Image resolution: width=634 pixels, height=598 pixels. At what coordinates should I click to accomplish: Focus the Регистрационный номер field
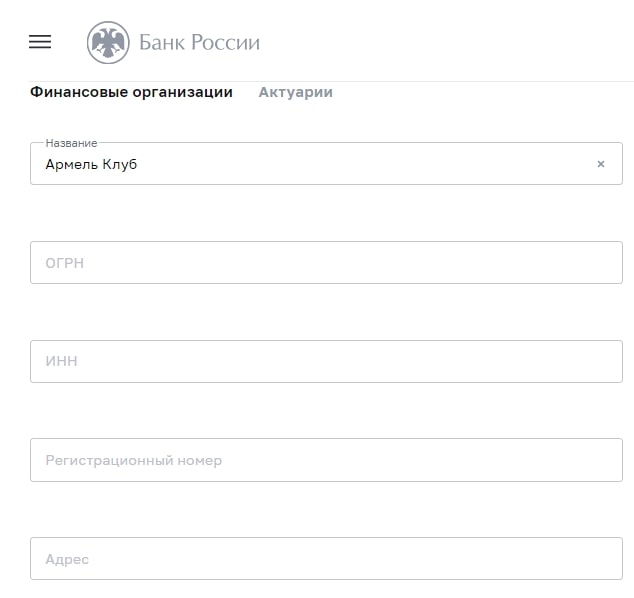click(x=326, y=460)
